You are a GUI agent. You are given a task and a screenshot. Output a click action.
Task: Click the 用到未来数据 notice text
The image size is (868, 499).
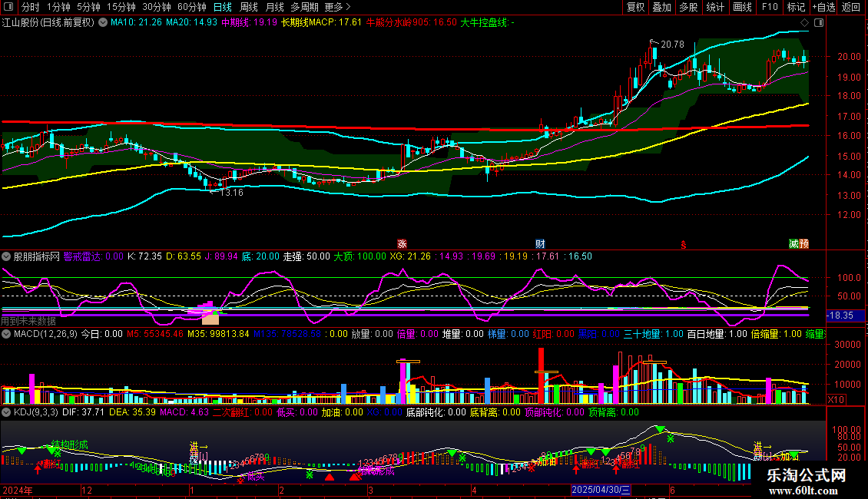click(28, 321)
